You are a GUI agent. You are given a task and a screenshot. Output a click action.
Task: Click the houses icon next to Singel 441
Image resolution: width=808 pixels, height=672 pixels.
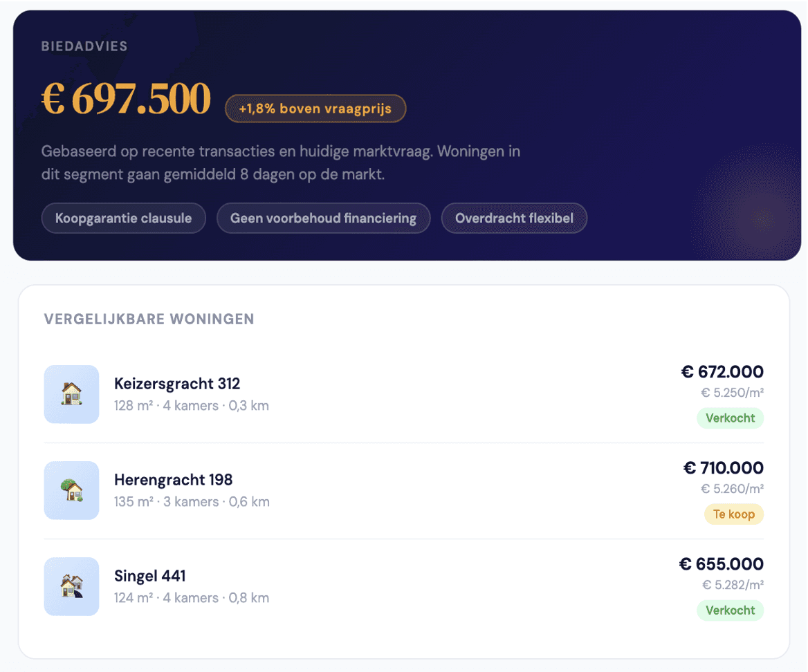click(x=71, y=586)
